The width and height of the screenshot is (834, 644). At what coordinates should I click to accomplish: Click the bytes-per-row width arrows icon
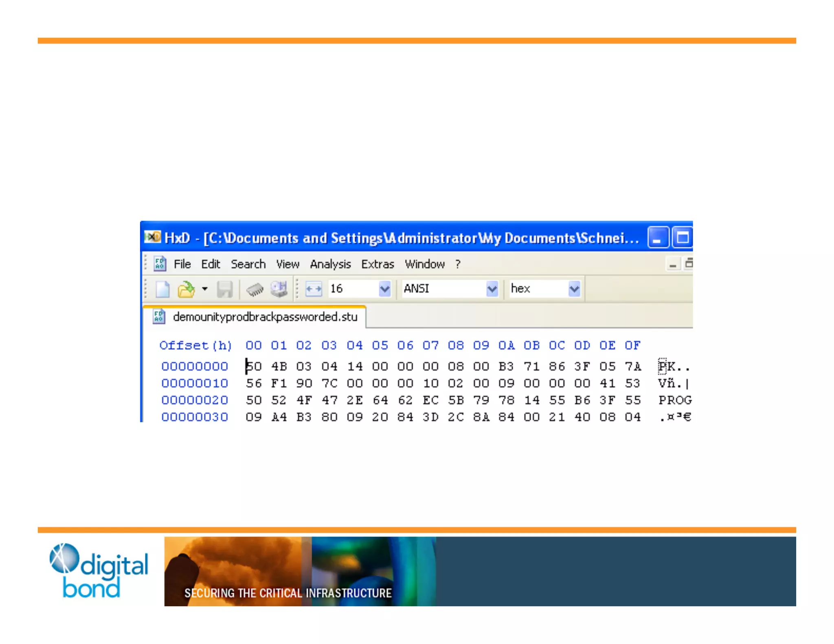pyautogui.click(x=314, y=289)
